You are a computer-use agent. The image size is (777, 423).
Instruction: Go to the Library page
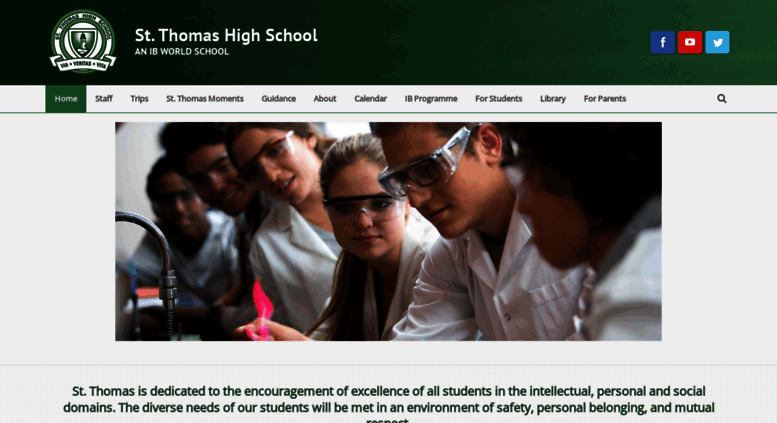tap(553, 99)
